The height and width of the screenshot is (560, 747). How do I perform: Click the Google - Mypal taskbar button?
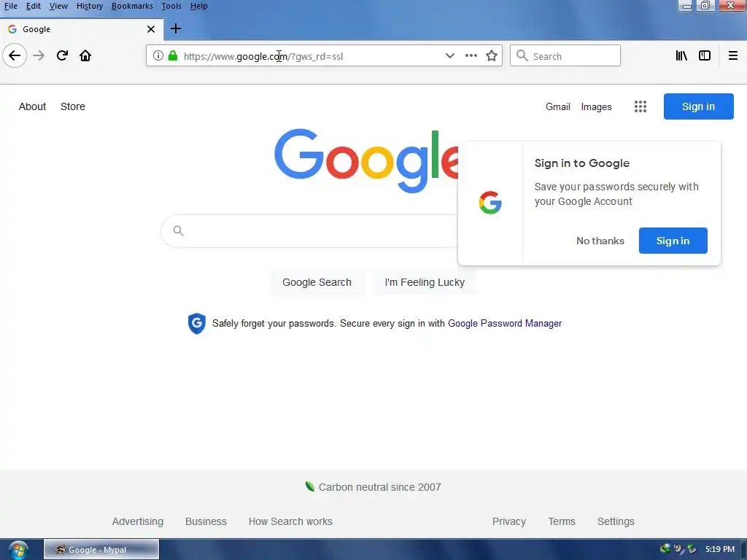click(101, 550)
